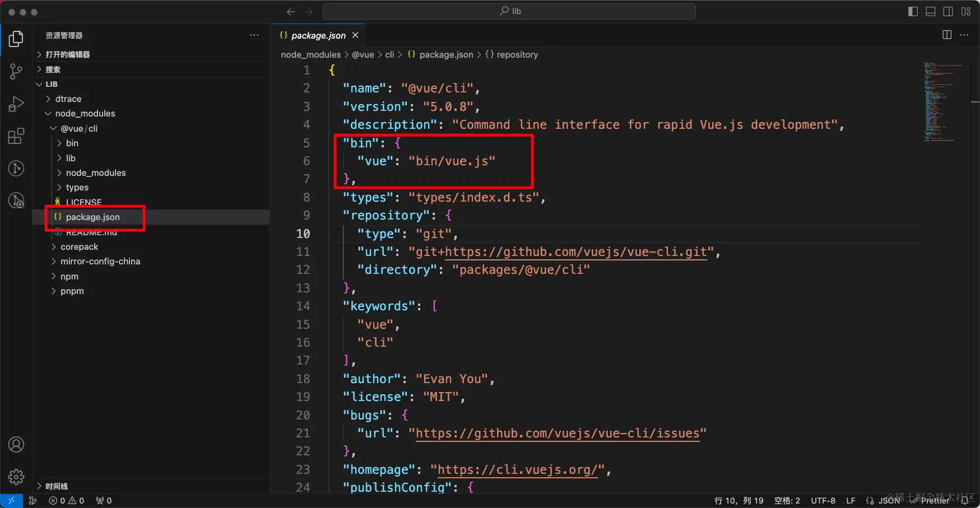
Task: Click the "bin/vue.js" string on line 6
Action: [452, 161]
